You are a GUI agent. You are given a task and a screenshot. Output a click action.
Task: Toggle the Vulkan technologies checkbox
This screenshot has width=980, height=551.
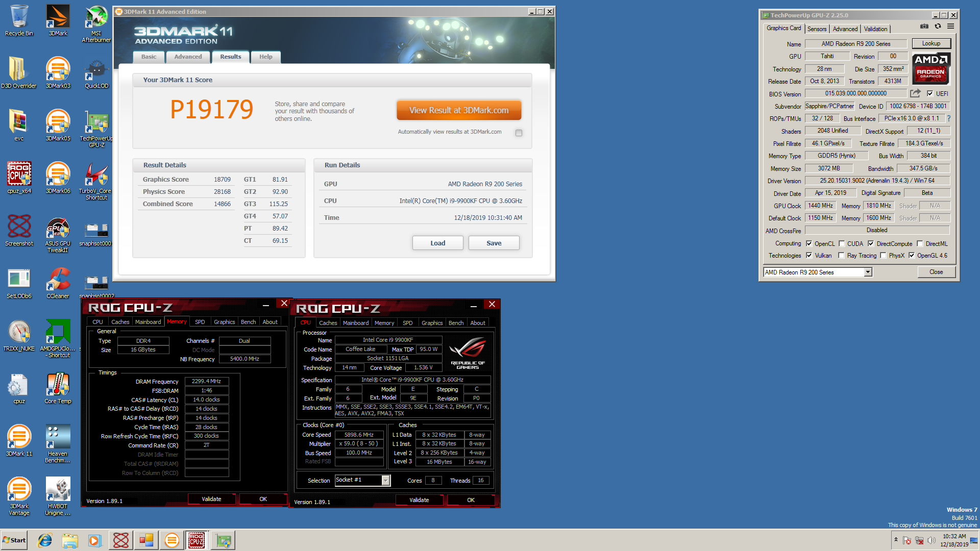pos(809,256)
